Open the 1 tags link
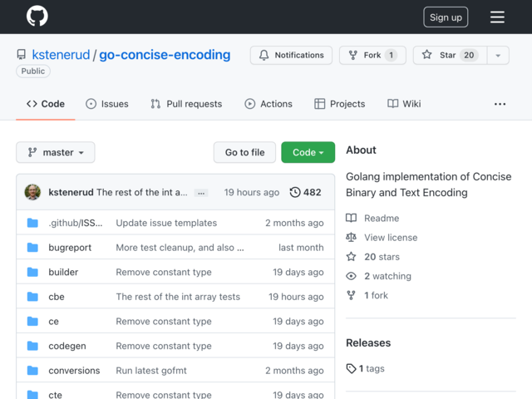Viewport: 532px width, 399px height. pos(372,368)
